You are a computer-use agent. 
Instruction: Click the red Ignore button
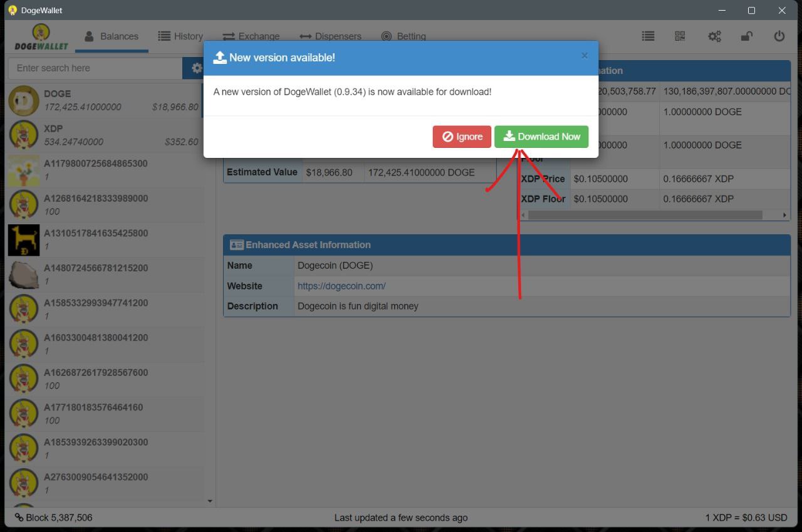click(x=462, y=137)
